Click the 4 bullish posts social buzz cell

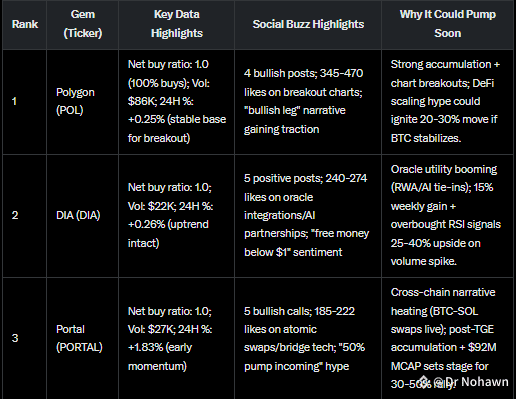click(308, 102)
